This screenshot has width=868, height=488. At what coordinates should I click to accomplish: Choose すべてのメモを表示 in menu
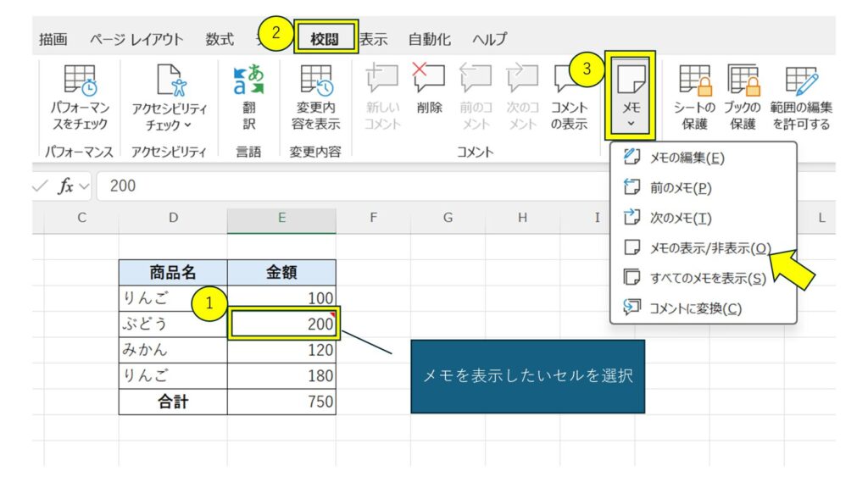[707, 278]
